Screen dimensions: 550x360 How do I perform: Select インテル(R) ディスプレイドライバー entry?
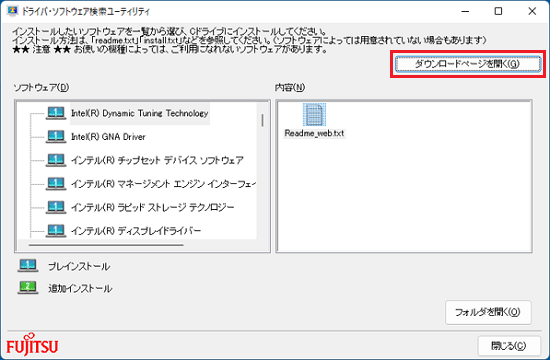[x=136, y=231]
